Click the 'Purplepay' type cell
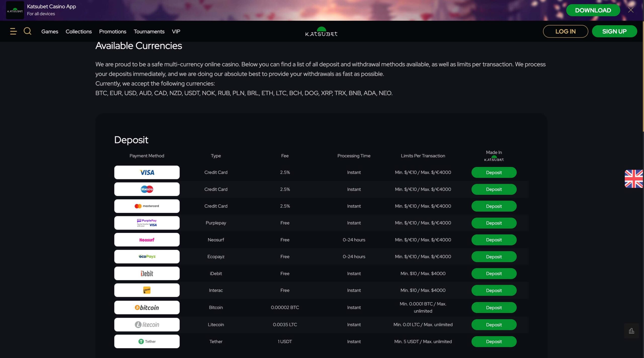644x358 pixels. pyautogui.click(x=216, y=223)
